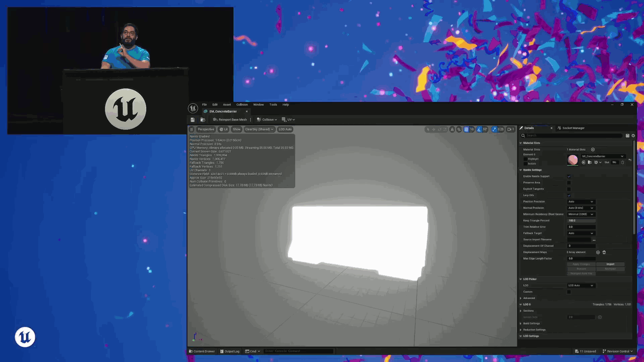Switch to the Socket Manager tab
The image size is (644, 362).
coord(571,128)
